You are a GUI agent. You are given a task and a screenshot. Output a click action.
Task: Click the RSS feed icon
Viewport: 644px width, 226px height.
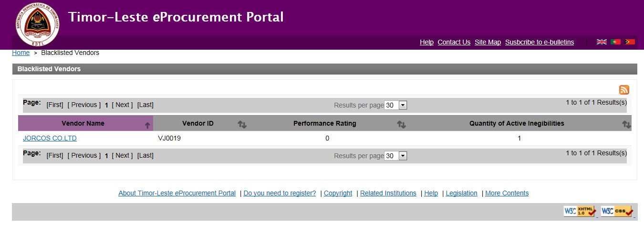click(x=623, y=90)
